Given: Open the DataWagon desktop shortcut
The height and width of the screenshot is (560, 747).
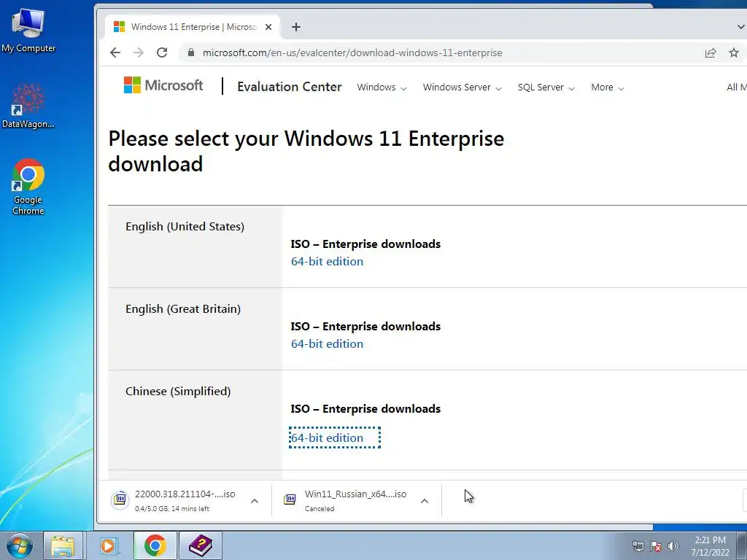Looking at the screenshot, I should pyautogui.click(x=28, y=106).
